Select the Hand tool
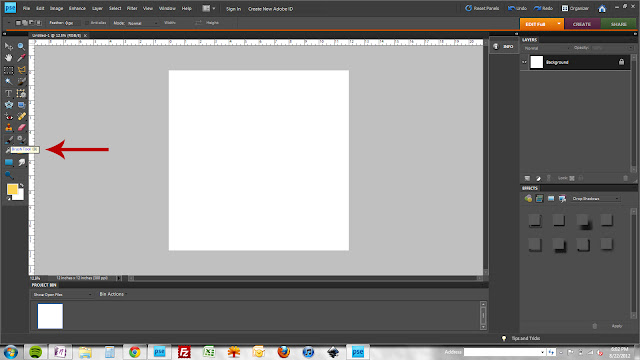Screen dimensions: 640x360 [9, 58]
